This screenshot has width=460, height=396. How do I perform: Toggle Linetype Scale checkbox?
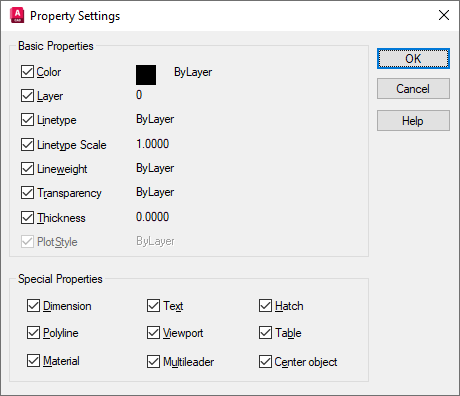pyautogui.click(x=27, y=145)
